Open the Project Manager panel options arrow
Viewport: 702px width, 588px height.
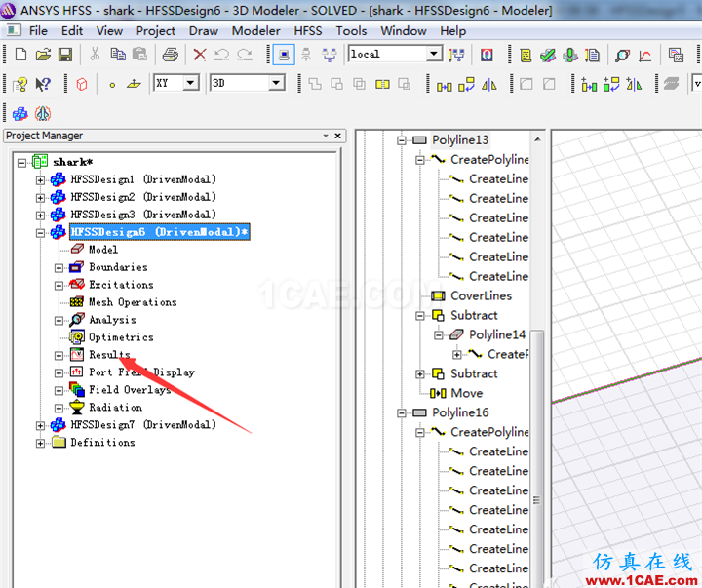[326, 136]
